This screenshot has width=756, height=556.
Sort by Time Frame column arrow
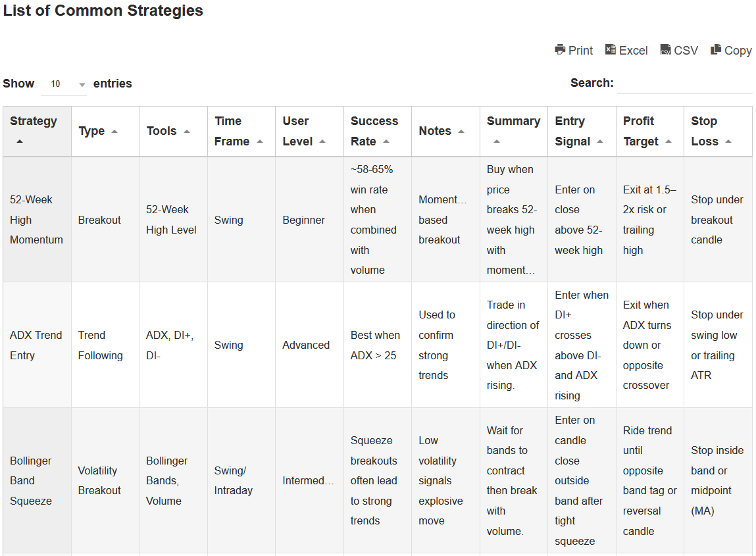tap(260, 141)
